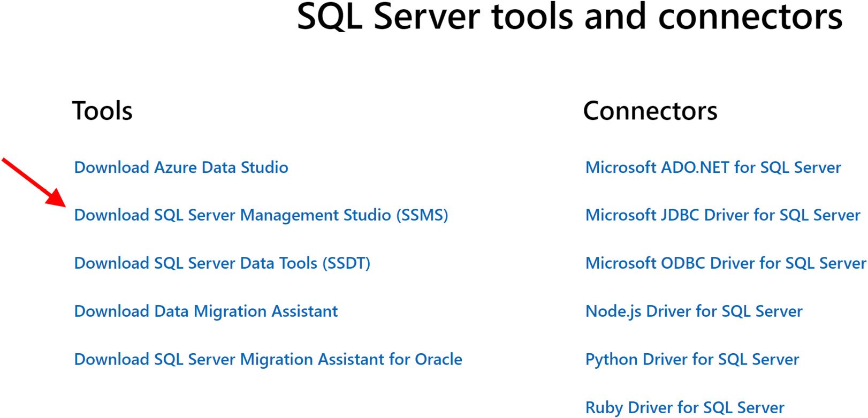Select the SQL Server tools and connectors title
The image size is (868, 418).
tap(569, 16)
